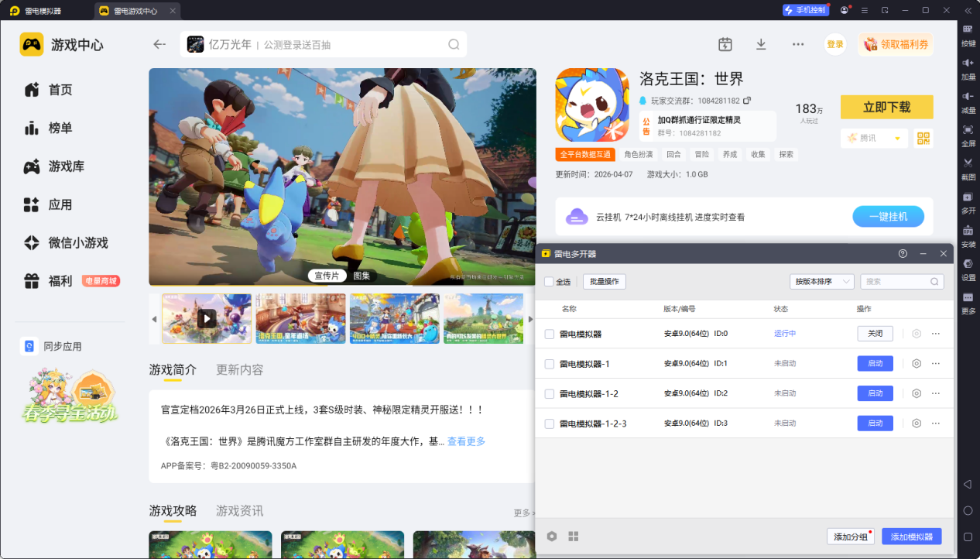Click 关闭 for running 雷电模拟器
Image resolution: width=980 pixels, height=559 pixels.
click(875, 334)
